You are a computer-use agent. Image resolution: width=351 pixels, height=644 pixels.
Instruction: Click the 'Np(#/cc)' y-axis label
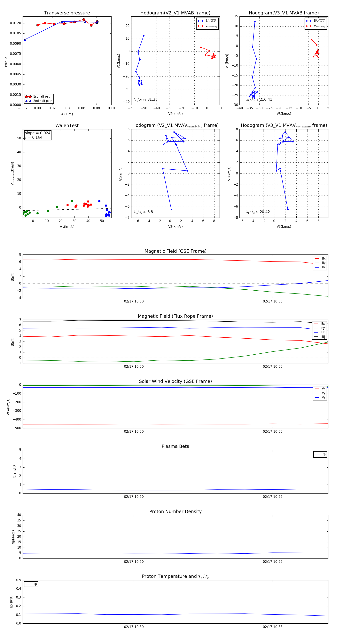[13, 537]
